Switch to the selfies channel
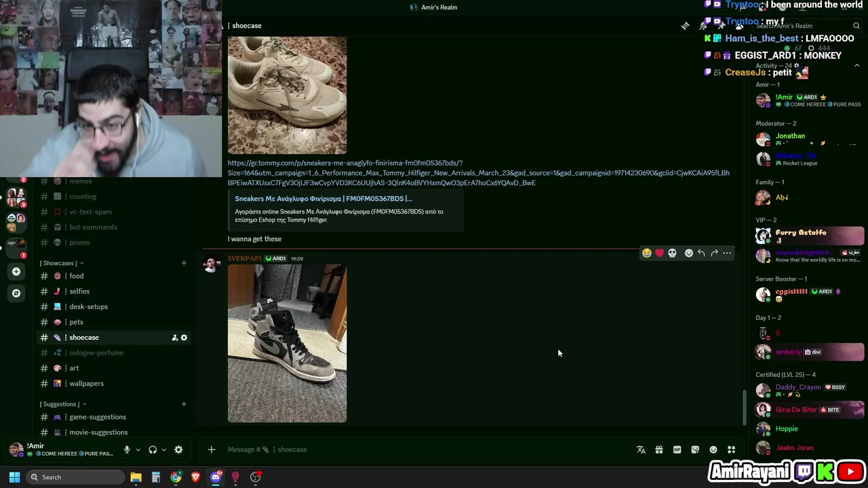 (x=114, y=291)
